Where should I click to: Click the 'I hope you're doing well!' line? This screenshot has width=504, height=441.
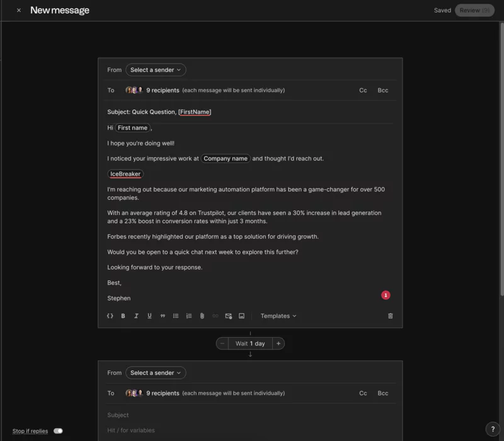(140, 144)
